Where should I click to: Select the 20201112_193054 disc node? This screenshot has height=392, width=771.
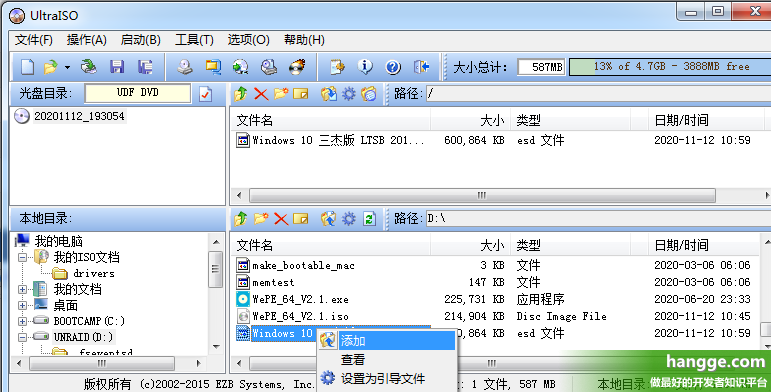(x=79, y=116)
